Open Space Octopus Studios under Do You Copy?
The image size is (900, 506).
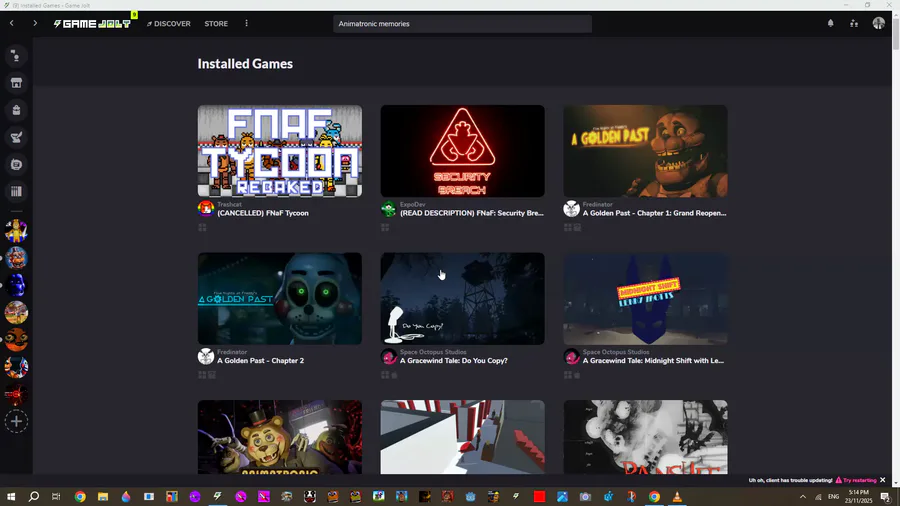coord(433,352)
